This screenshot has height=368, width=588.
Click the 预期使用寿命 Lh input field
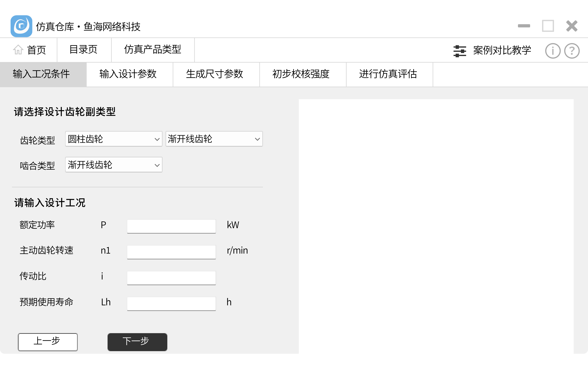tap(171, 304)
